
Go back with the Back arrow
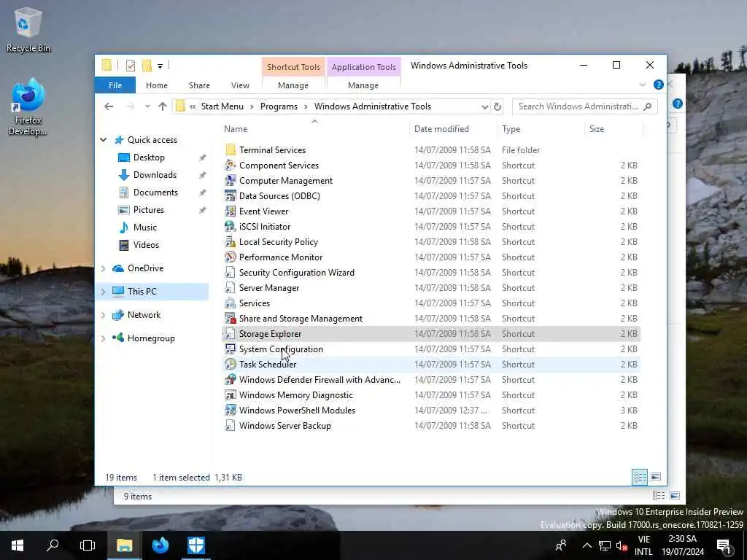pyautogui.click(x=109, y=106)
